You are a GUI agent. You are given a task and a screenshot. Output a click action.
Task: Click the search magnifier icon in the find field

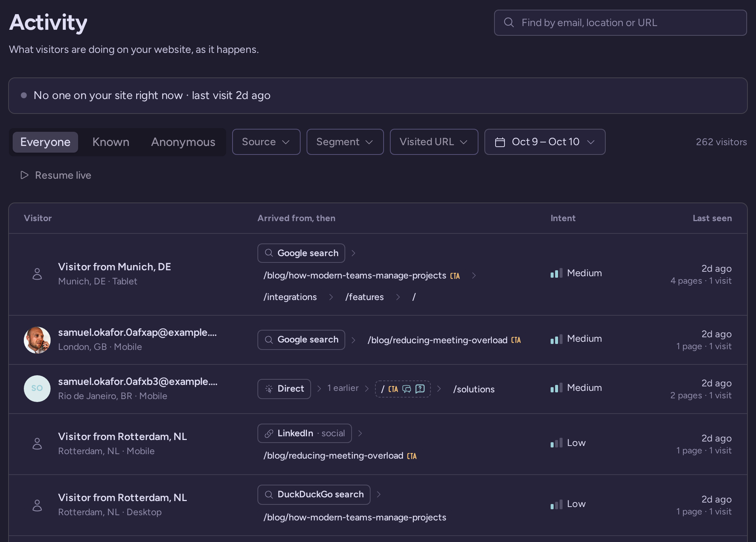509,23
